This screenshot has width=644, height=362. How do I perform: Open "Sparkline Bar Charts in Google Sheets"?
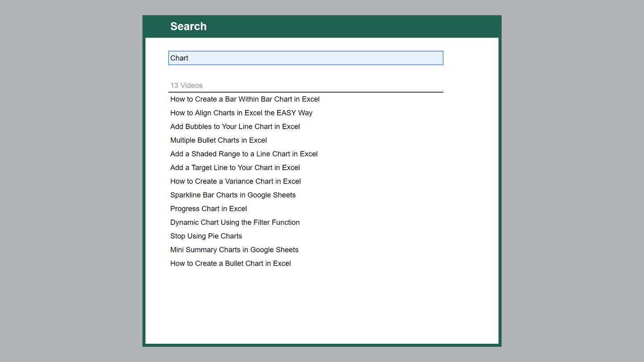[233, 195]
